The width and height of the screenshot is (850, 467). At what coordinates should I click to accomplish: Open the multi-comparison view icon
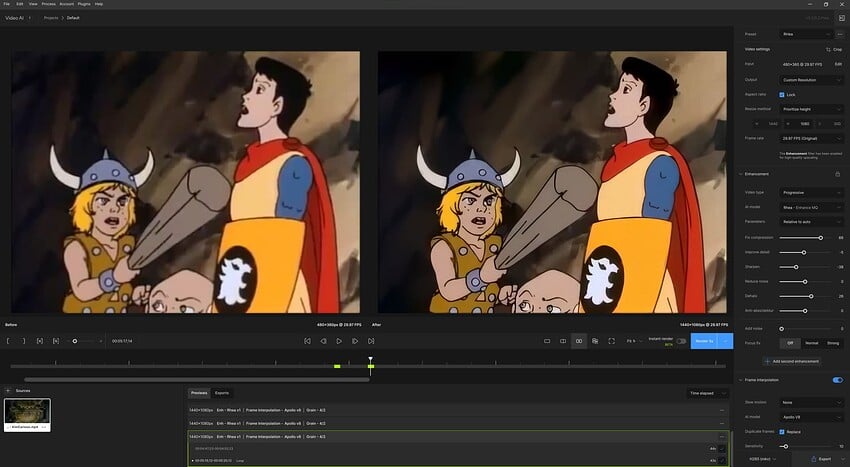[595, 341]
